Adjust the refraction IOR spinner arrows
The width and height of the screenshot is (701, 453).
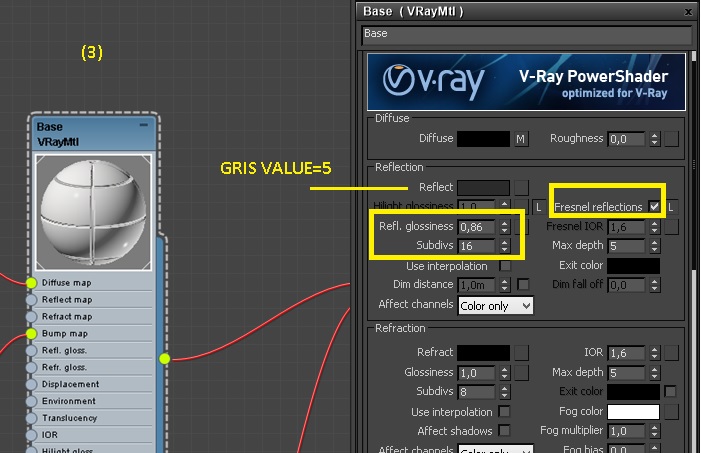click(x=655, y=353)
